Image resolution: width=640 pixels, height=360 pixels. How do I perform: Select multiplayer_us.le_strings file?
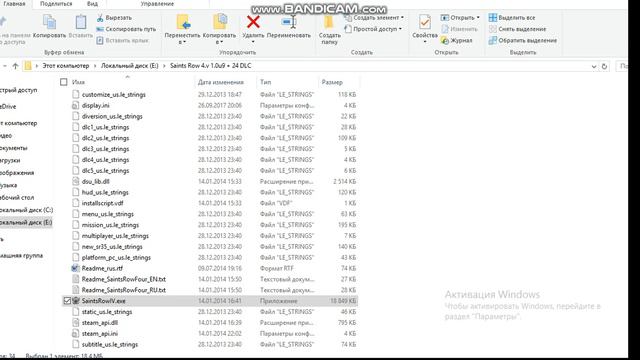tap(115, 236)
